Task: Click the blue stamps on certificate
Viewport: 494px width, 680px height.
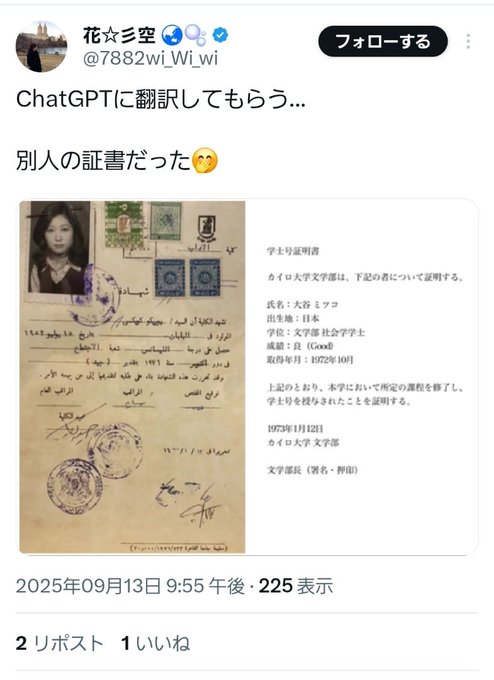Action: (187, 278)
